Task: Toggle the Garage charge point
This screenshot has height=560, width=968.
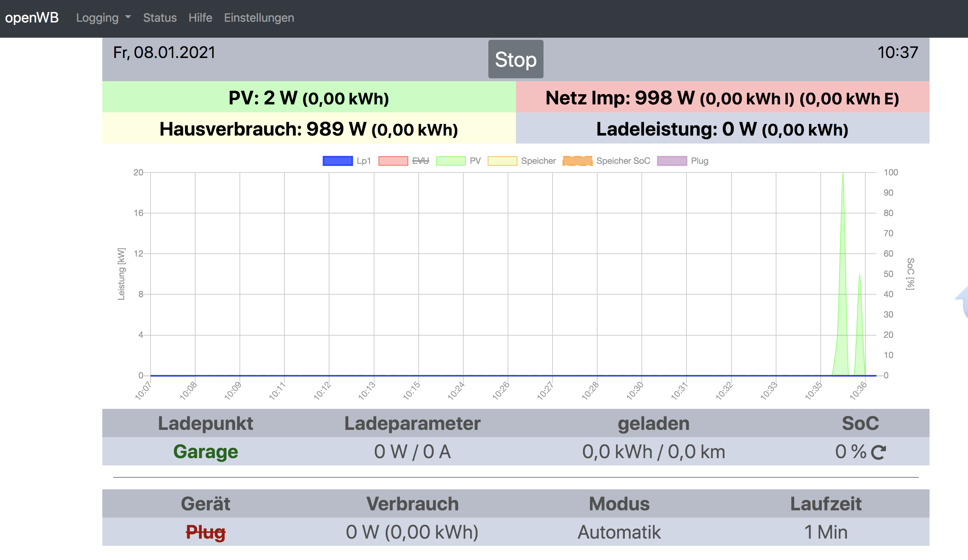Action: tap(205, 451)
